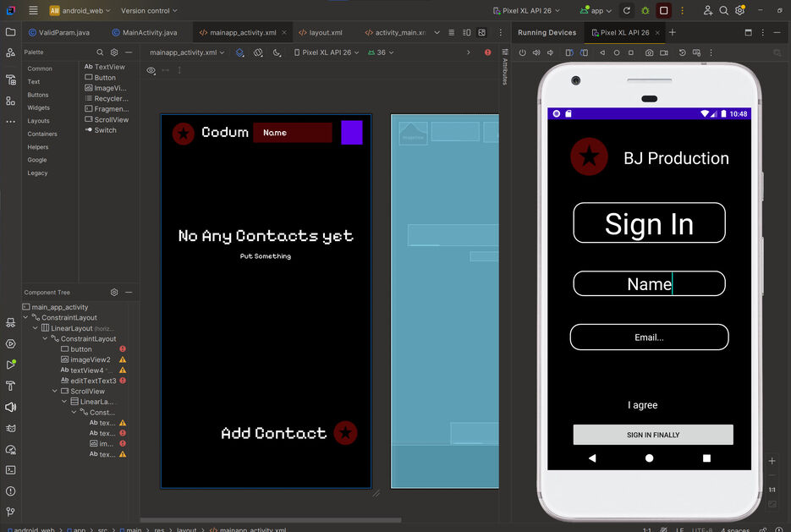Screen dimensions: 791x532
Task: Click emulator toolbar Back triangle icon
Action: point(602,52)
